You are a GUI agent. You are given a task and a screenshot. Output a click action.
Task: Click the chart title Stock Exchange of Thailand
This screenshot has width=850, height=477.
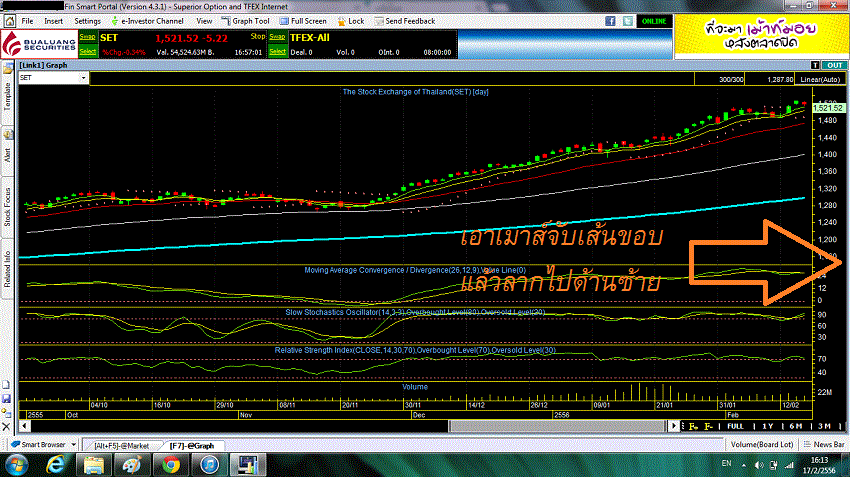415,92
